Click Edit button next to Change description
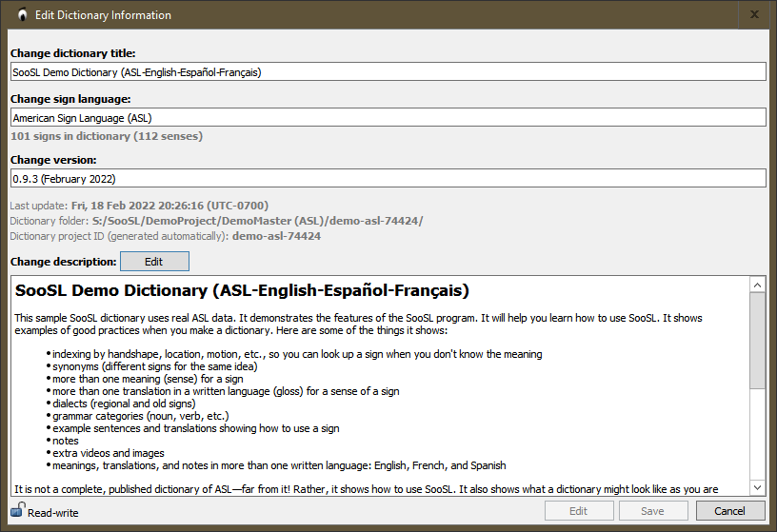Viewport: 777px width, 532px height. [154, 262]
